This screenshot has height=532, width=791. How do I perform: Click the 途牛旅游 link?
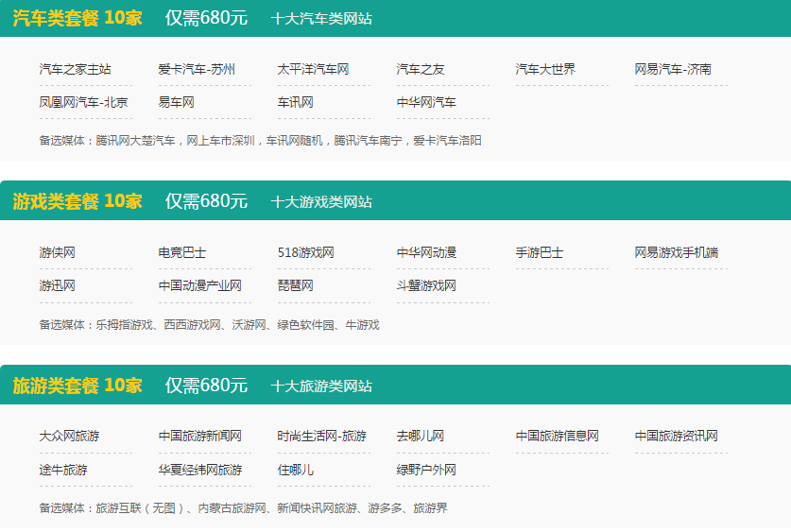(x=63, y=469)
